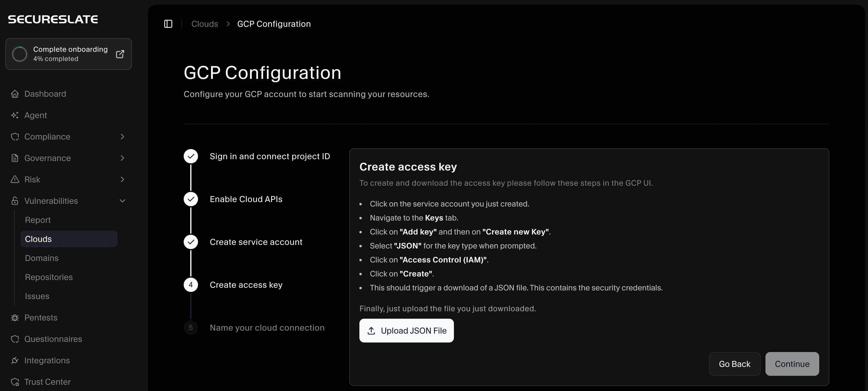Image resolution: width=868 pixels, height=391 pixels.
Task: Mark step 4 Create access key circle
Action: pos(190,284)
